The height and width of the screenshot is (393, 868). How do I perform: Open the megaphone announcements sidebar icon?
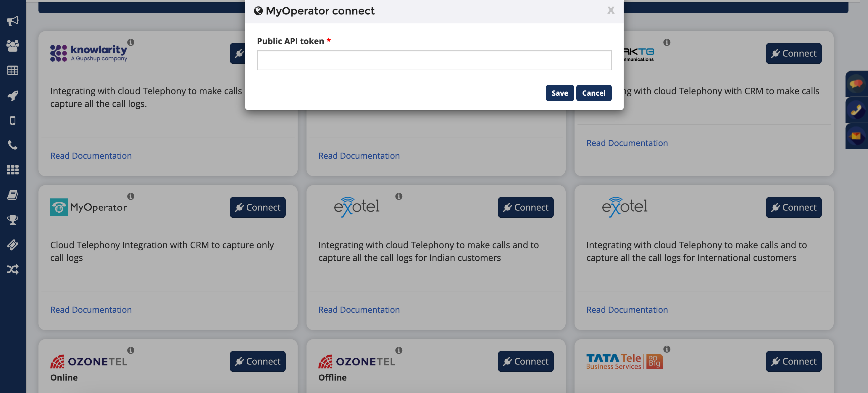[x=12, y=21]
